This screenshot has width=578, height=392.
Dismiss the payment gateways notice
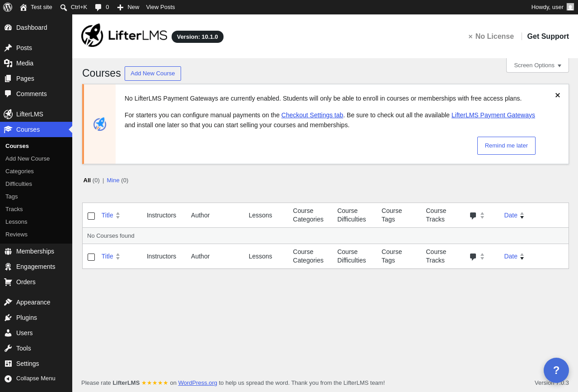point(558,95)
